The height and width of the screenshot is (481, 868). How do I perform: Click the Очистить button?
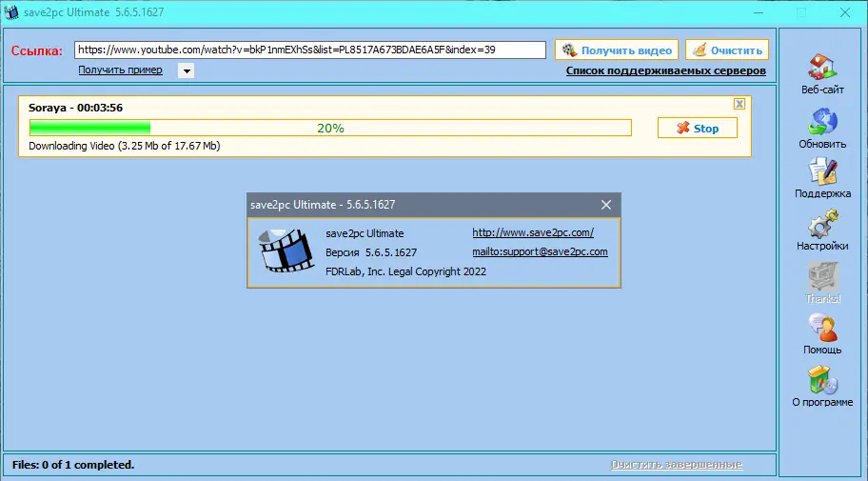click(727, 50)
